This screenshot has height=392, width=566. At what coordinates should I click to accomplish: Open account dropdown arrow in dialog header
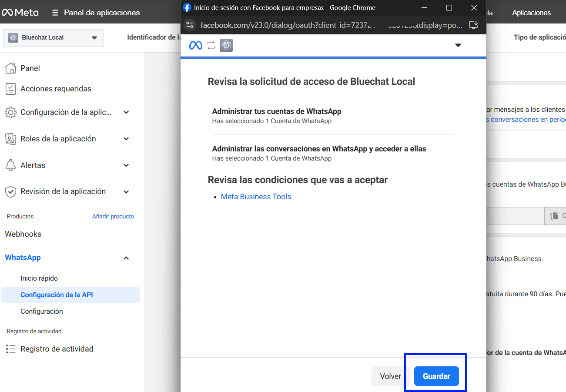pos(458,45)
